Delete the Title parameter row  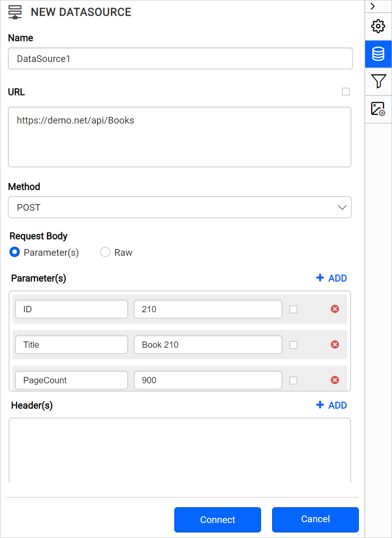coord(335,345)
